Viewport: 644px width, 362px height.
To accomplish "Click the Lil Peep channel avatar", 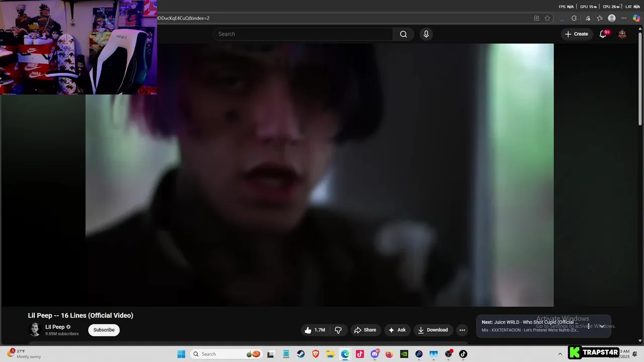I will [35, 330].
